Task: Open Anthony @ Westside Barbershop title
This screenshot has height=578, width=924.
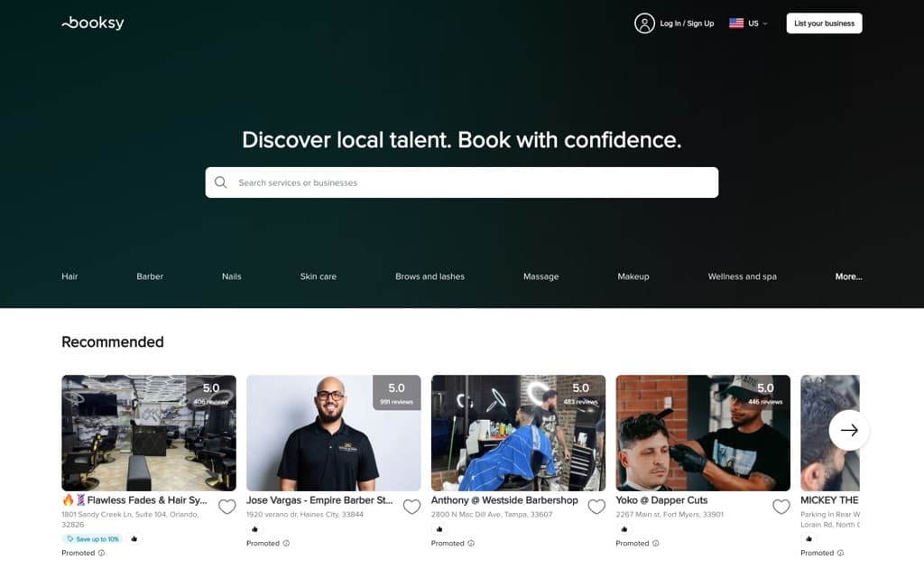Action: click(x=504, y=500)
